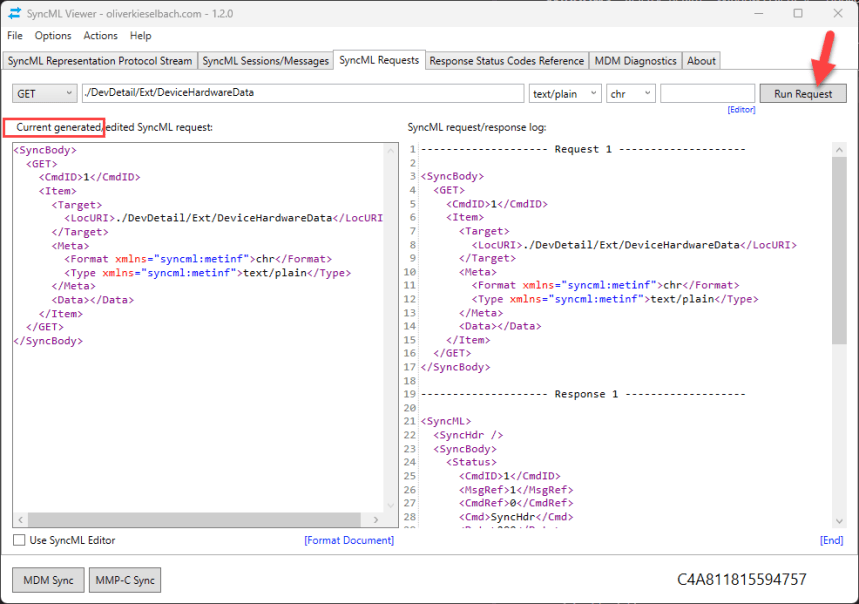
Task: Open the About tab
Action: [701, 60]
